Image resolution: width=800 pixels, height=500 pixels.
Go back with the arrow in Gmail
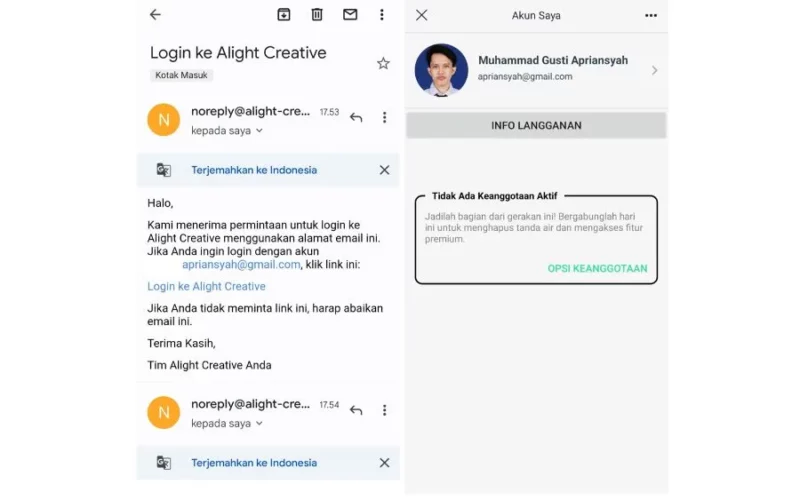click(155, 14)
